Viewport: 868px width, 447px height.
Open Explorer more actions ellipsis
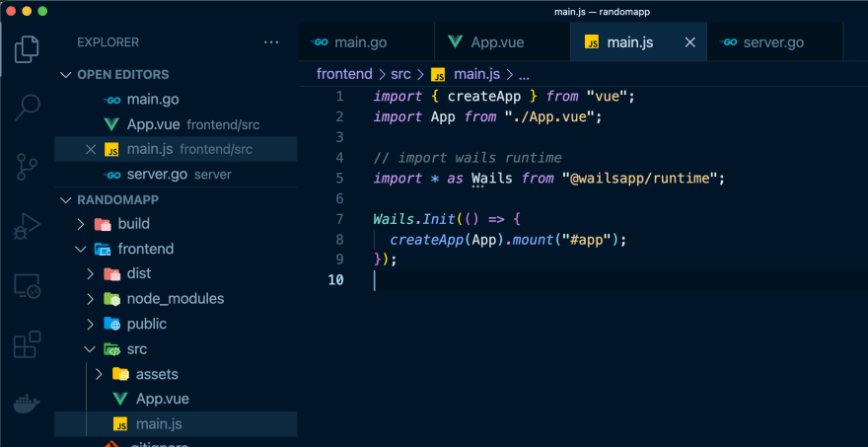(x=271, y=42)
